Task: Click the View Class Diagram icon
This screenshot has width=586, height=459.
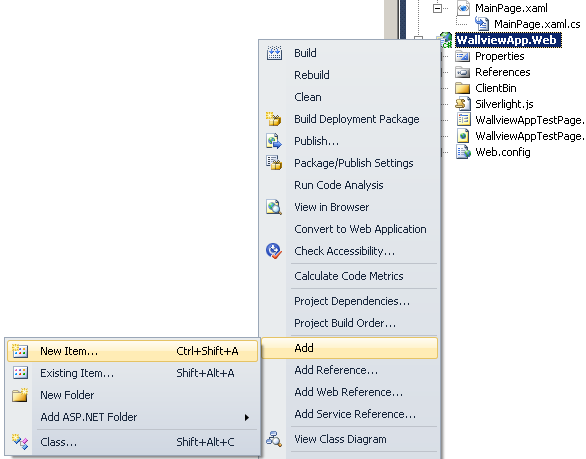Action: pyautogui.click(x=274, y=439)
